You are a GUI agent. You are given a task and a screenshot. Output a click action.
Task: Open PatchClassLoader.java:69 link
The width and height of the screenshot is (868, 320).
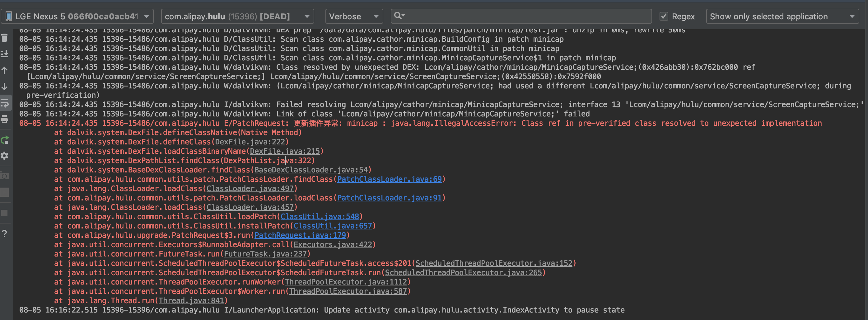(390, 179)
